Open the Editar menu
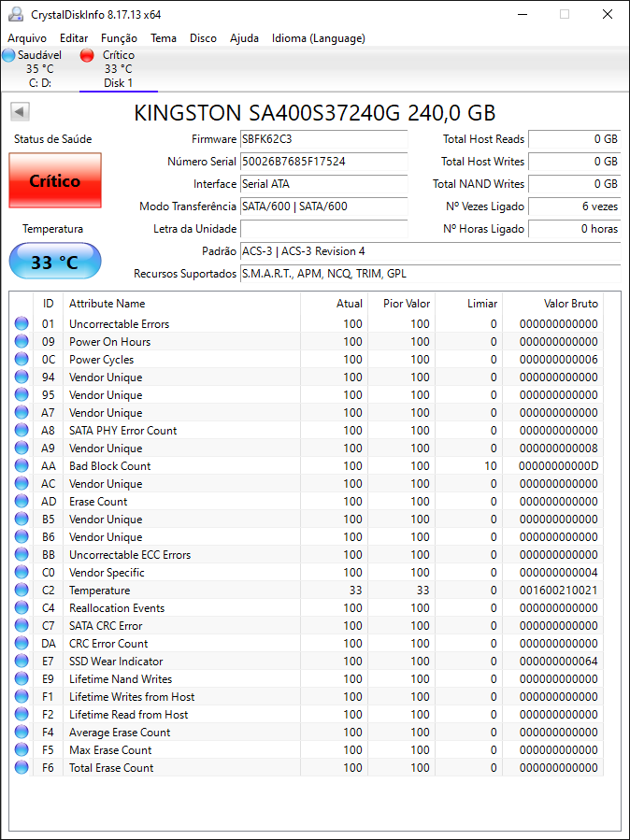 [74, 38]
